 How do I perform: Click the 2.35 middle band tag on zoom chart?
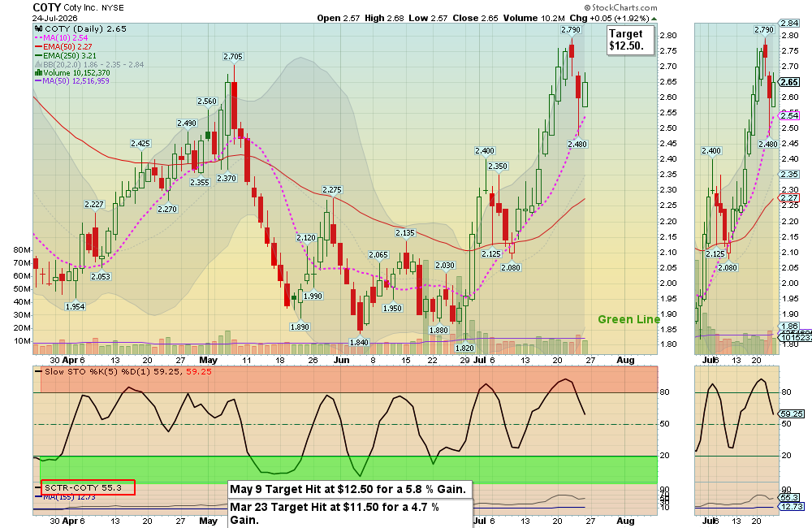(x=790, y=175)
